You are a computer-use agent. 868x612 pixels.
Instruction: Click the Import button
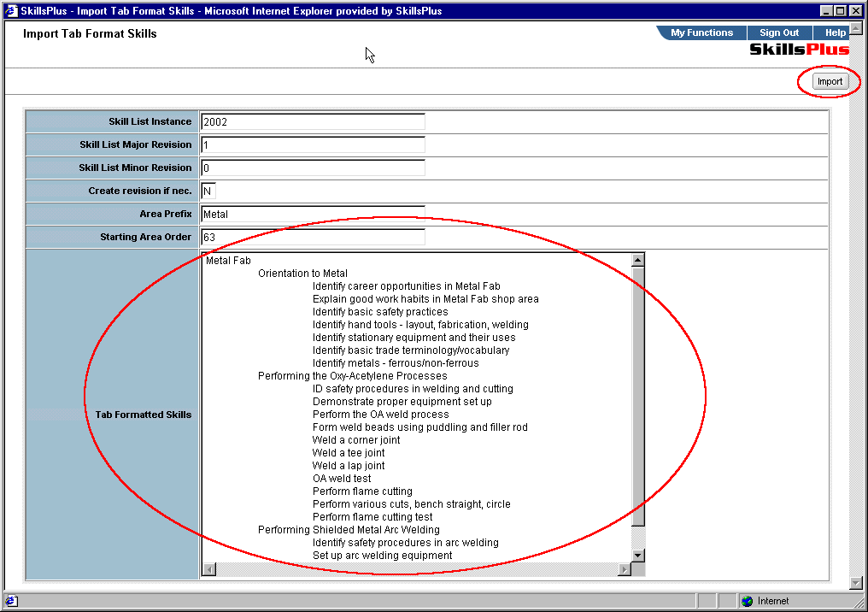coord(830,81)
